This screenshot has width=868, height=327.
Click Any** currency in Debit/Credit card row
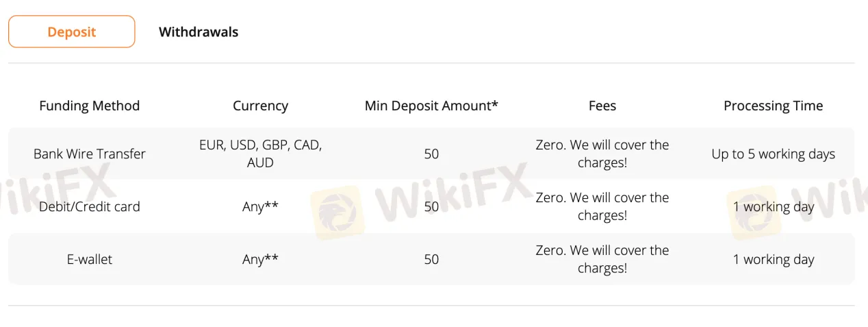pyautogui.click(x=260, y=206)
